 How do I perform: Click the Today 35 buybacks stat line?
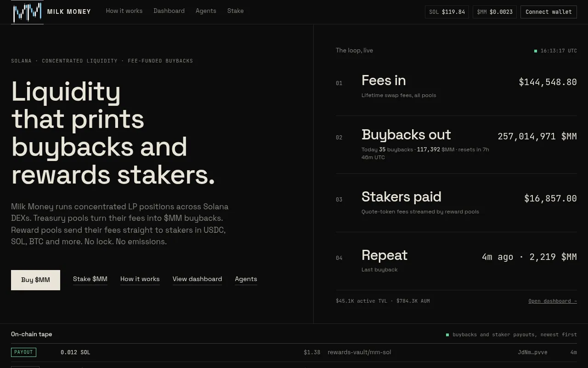tap(425, 153)
